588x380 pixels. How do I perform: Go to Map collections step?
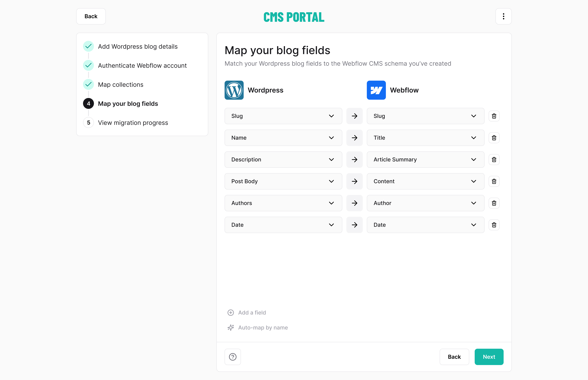tap(120, 85)
